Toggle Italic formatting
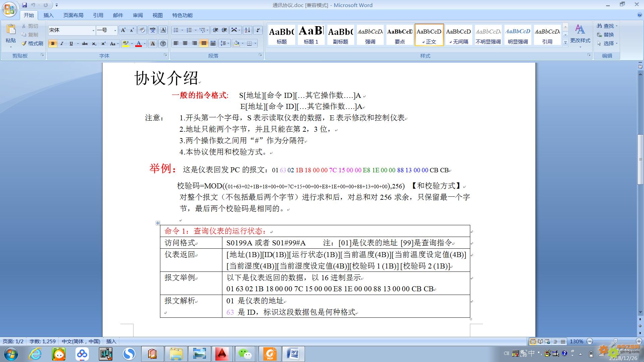Viewport: 644px width, 362px height. point(62,44)
